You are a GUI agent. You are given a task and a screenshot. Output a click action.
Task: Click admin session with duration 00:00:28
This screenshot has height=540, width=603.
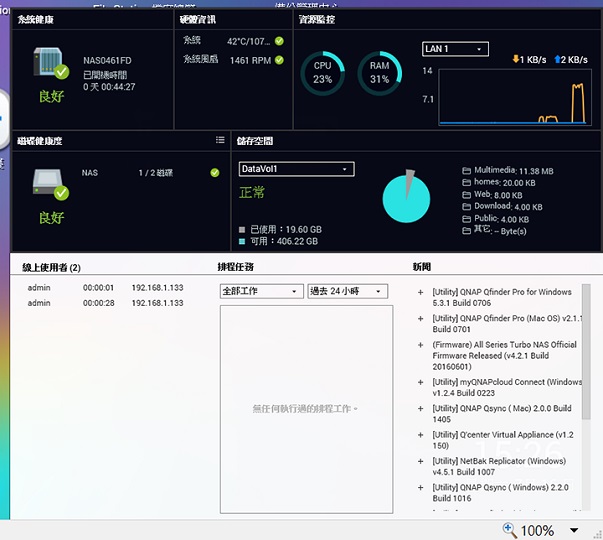click(x=105, y=303)
